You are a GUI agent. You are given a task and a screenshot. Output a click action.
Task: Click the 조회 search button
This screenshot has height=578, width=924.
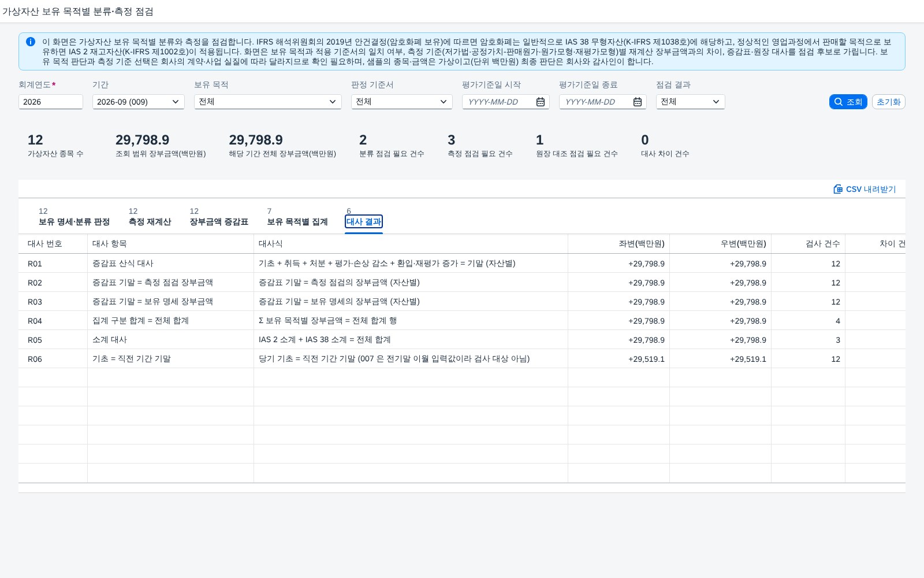(x=848, y=102)
